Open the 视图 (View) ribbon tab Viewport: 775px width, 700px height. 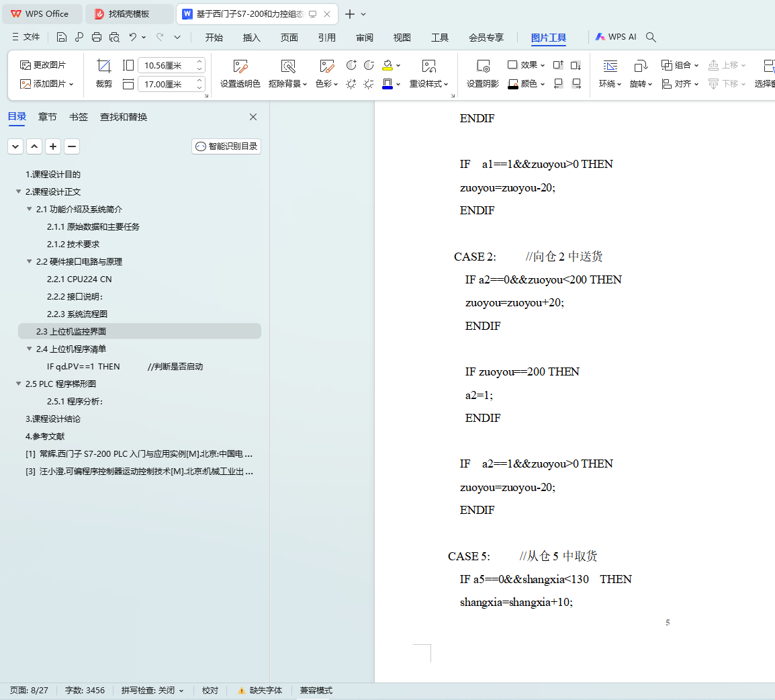click(x=402, y=38)
